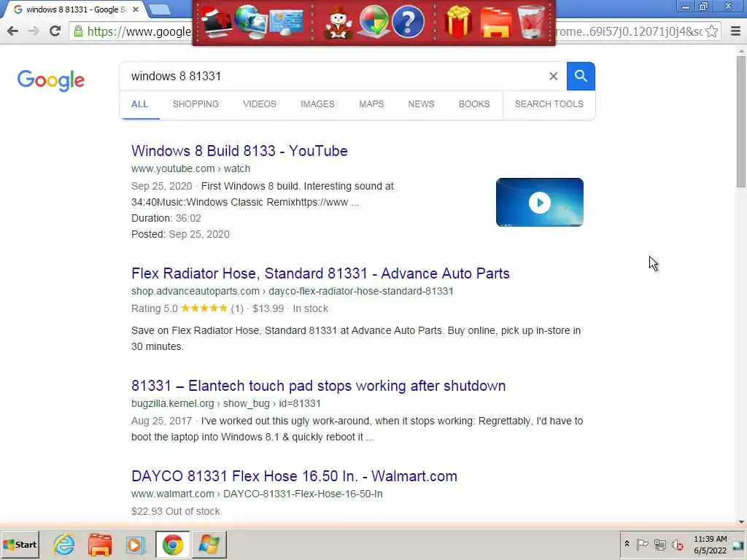Image resolution: width=747 pixels, height=560 pixels.
Task: Open DAYCO 81331 Flex Hose Walmart result
Action: pyautogui.click(x=294, y=476)
